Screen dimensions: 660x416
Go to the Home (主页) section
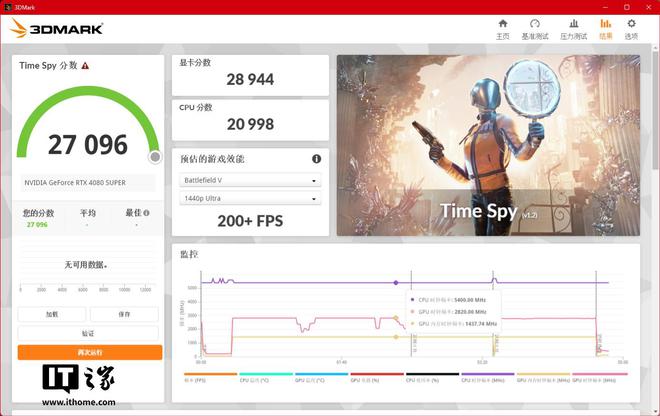point(503,29)
